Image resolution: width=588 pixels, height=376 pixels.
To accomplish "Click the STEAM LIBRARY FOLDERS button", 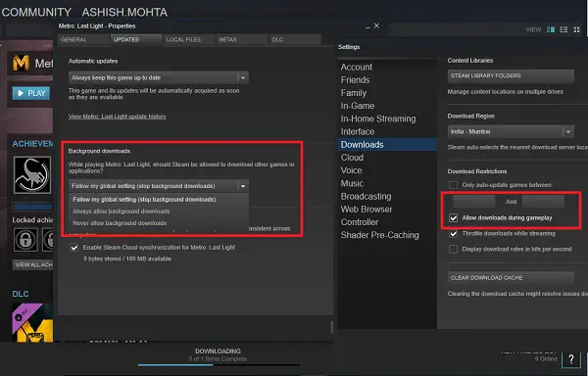I will (x=511, y=76).
